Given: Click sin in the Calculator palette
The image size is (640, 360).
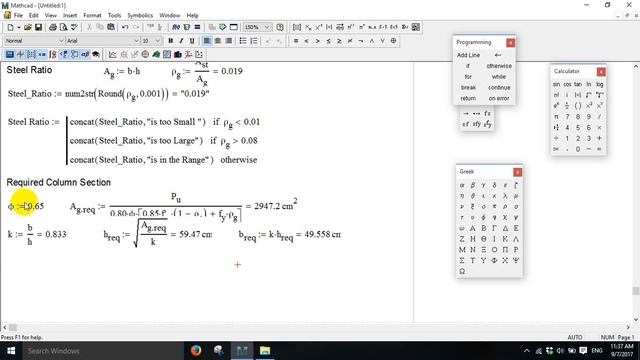Looking at the screenshot, I should [x=556, y=84].
